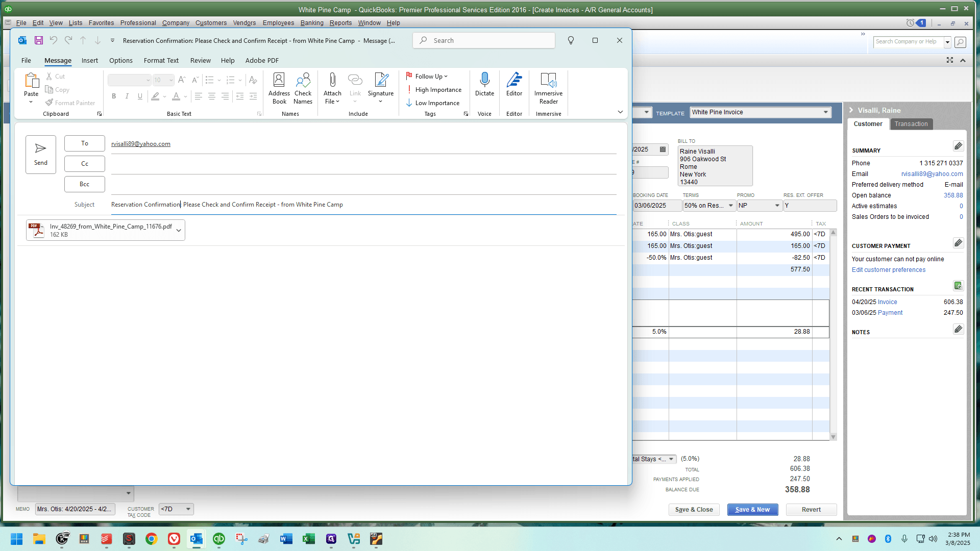Toggle numbered list formatting
Viewport: 980px width, 551px height.
[x=230, y=80]
